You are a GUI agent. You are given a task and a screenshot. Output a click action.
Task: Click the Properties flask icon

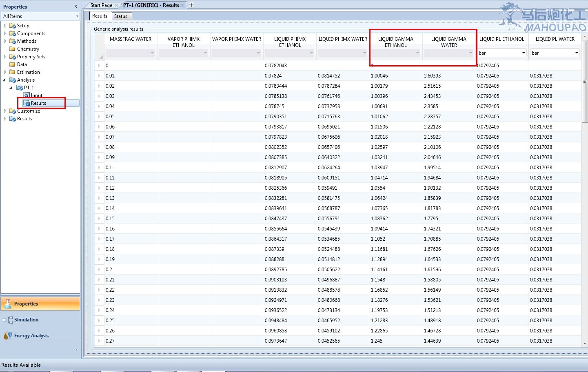pyautogui.click(x=8, y=303)
